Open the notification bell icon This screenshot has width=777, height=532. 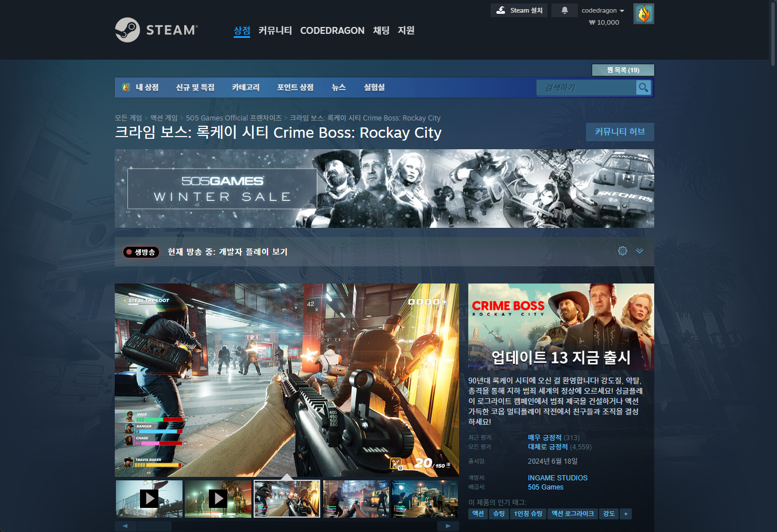[565, 10]
